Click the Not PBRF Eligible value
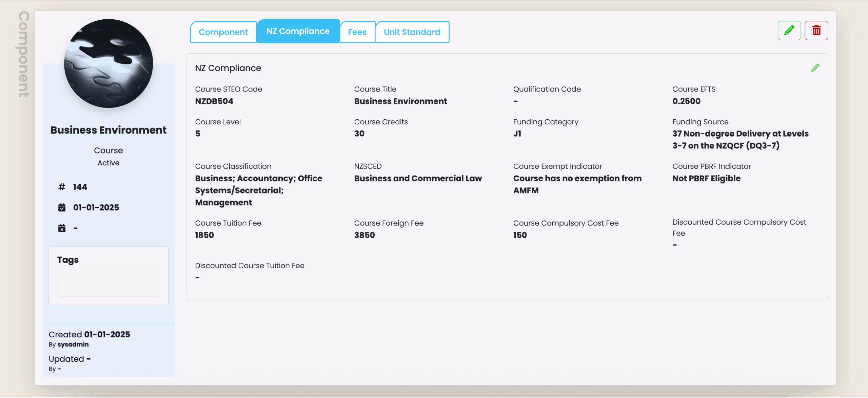The width and height of the screenshot is (868, 398). [707, 178]
